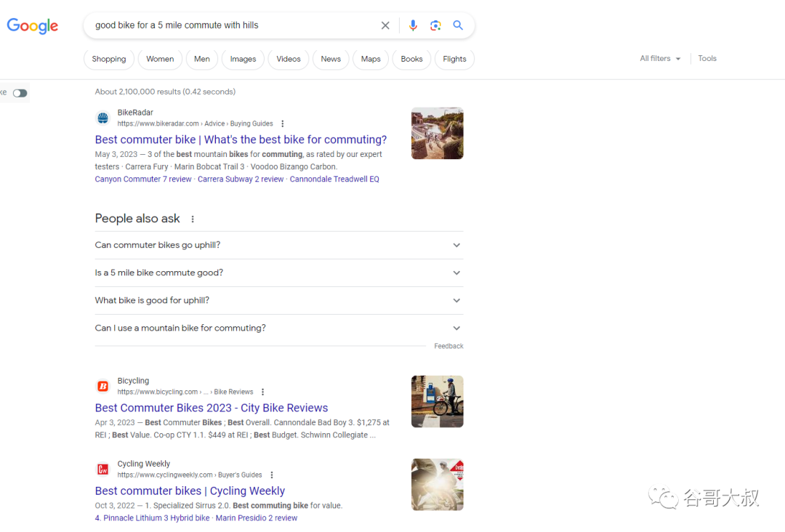This screenshot has width=785, height=532.
Task: Start voice search with the microphone icon
Action: pyautogui.click(x=413, y=25)
